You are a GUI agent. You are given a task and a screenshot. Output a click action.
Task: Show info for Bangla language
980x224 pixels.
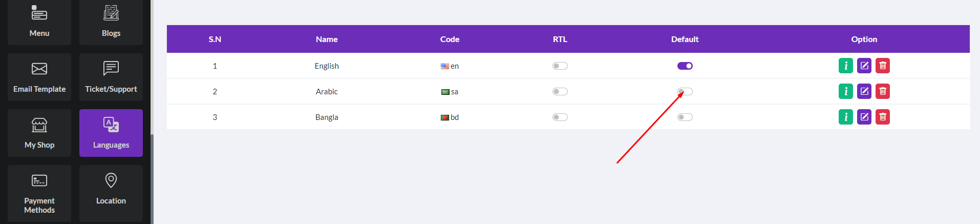point(845,117)
